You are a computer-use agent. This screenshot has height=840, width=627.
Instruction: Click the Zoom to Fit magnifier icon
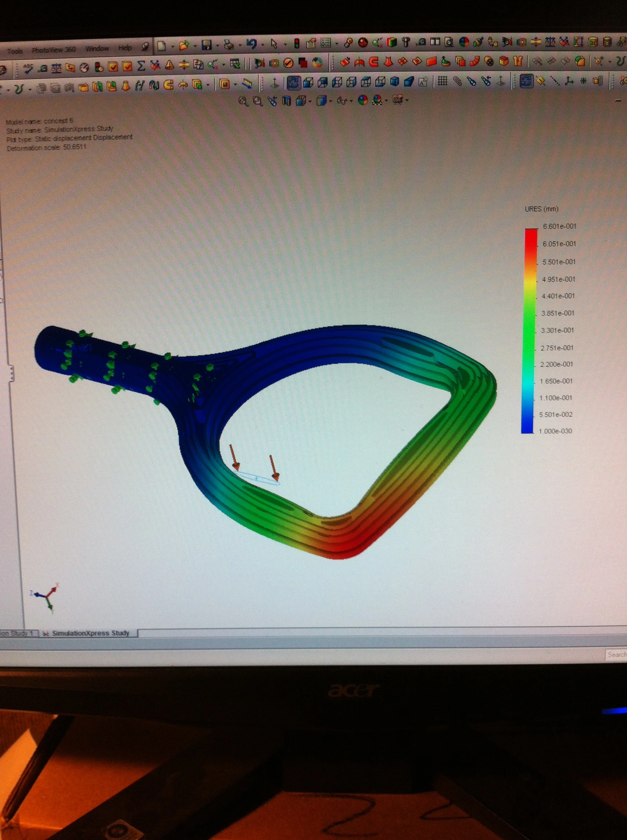click(x=243, y=101)
